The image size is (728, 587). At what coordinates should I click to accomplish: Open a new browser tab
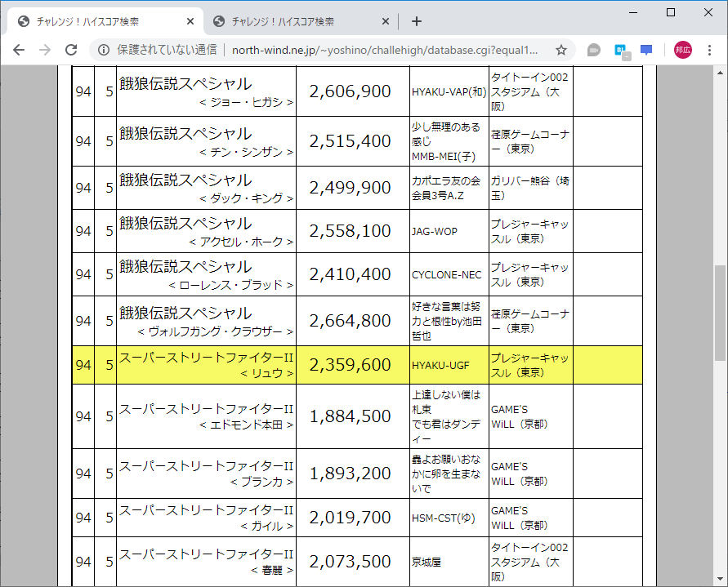click(x=417, y=21)
